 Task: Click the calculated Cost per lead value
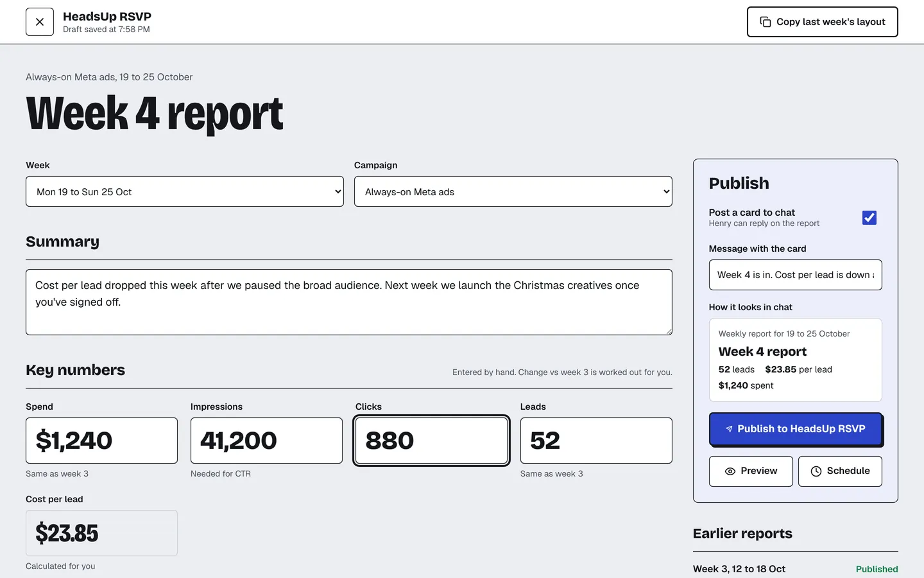click(101, 533)
